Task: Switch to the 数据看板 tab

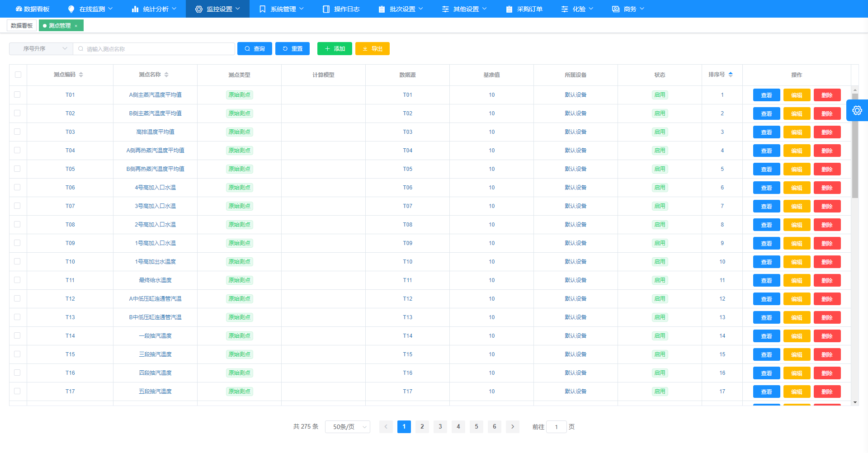Action: [21, 25]
